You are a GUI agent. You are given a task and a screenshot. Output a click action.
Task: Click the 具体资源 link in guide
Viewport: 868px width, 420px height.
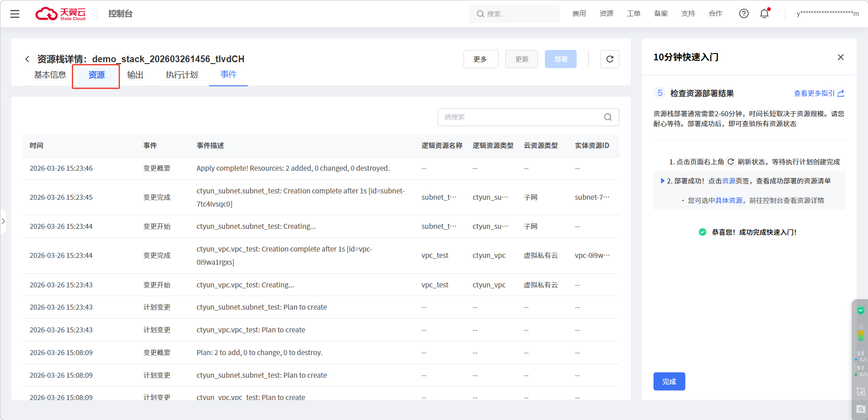click(x=728, y=200)
